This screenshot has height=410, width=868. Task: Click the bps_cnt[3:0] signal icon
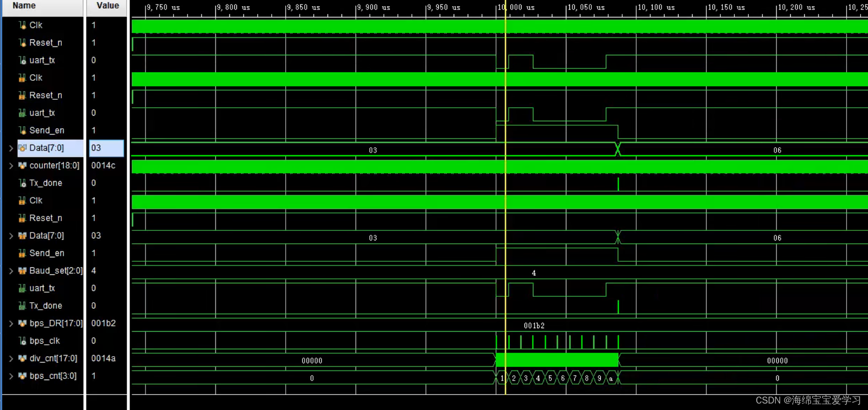pos(22,376)
